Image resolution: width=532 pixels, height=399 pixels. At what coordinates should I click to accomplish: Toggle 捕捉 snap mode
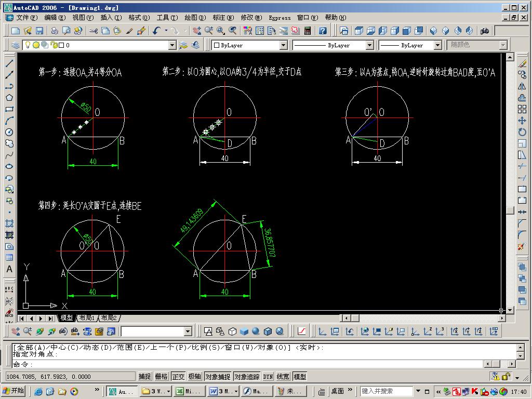click(x=144, y=376)
